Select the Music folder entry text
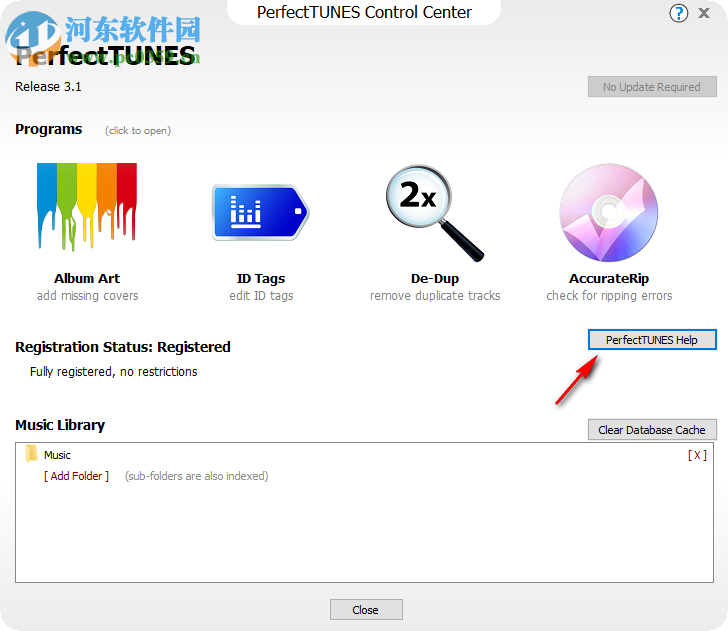This screenshot has height=631, width=728. (57, 455)
